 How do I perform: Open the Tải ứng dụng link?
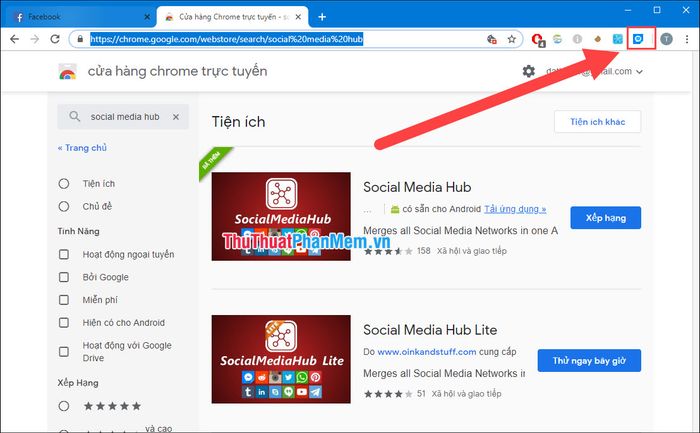coord(515,209)
